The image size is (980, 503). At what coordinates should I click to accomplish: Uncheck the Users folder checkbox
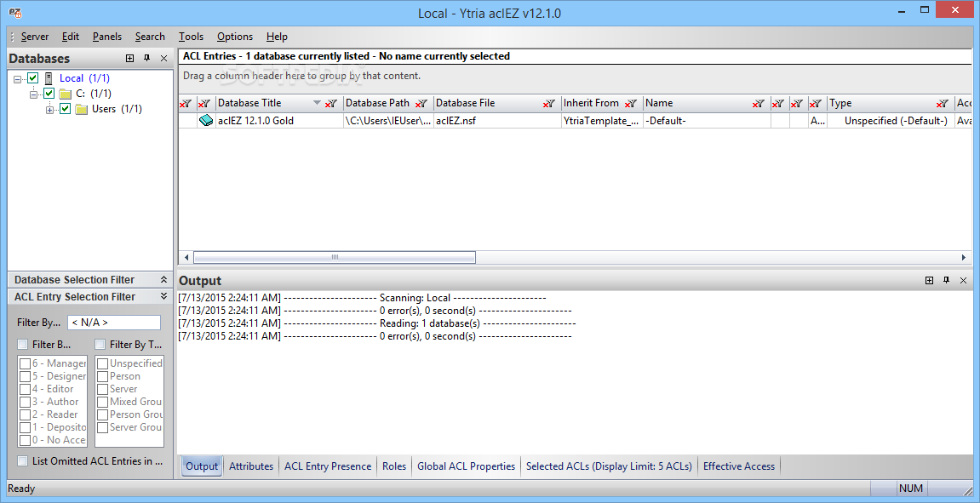point(65,109)
